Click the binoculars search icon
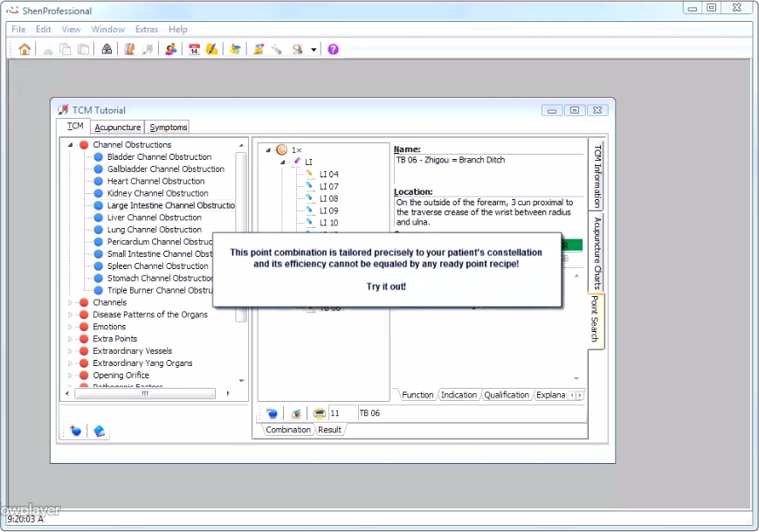The height and width of the screenshot is (532, 759). point(107,50)
